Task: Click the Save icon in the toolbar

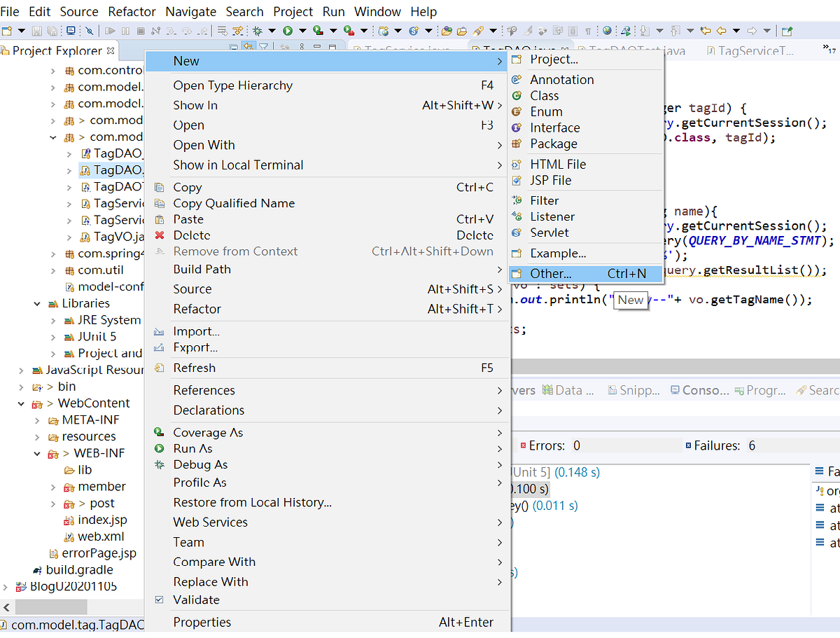Action: click(x=35, y=32)
